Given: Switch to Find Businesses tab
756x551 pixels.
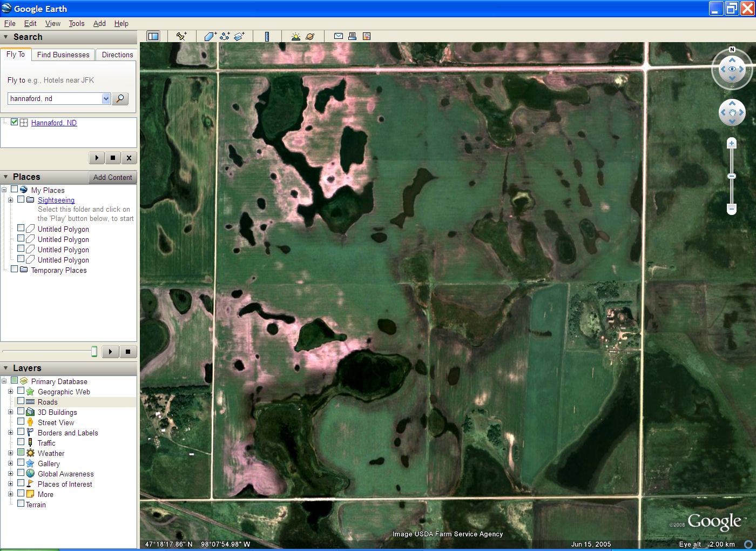Looking at the screenshot, I should 63,55.
